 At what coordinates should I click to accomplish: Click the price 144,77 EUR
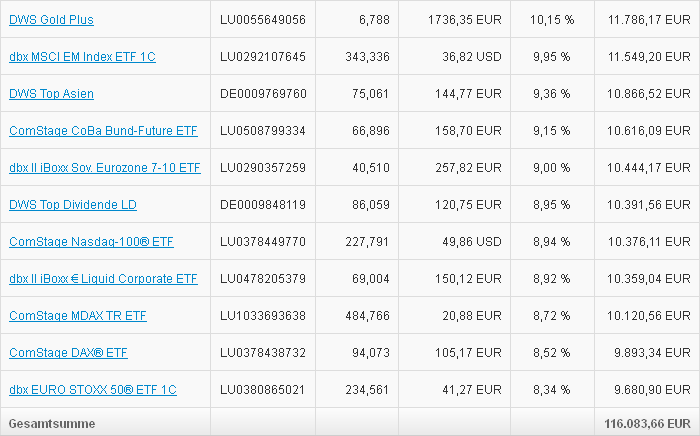click(468, 94)
